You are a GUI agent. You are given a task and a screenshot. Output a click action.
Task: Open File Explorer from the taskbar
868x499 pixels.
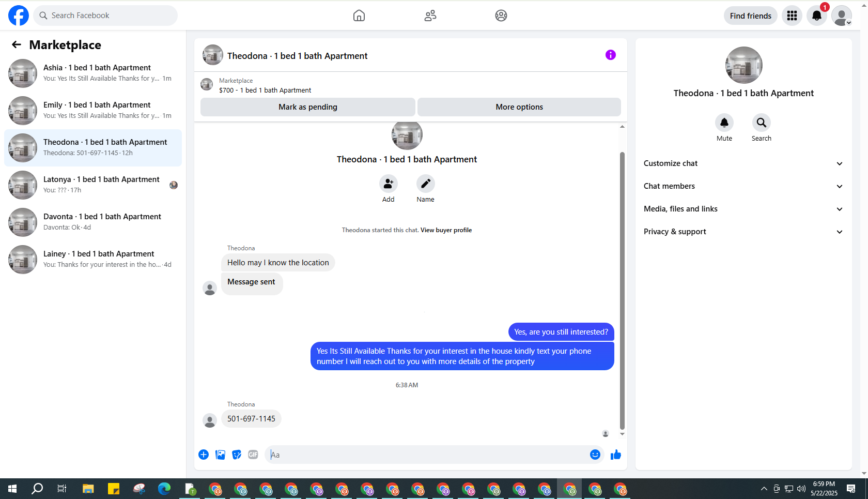point(88,489)
